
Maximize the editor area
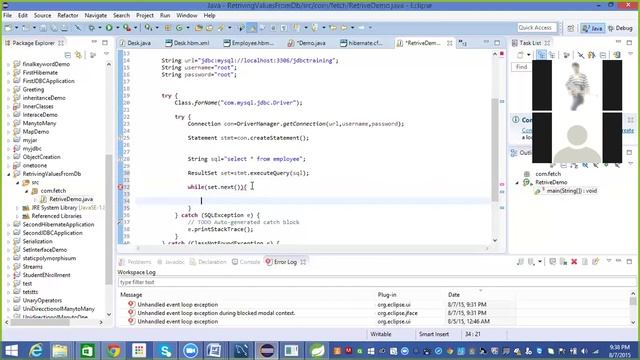point(497,42)
